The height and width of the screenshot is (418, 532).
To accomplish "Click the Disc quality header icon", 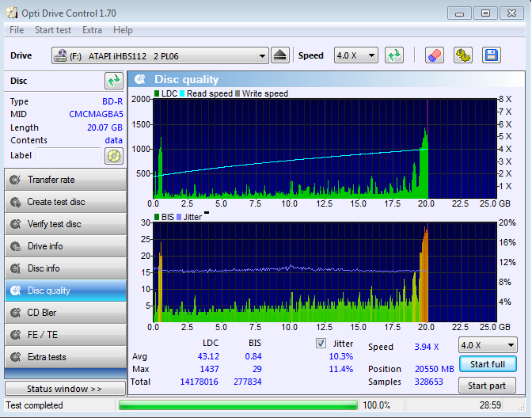I will [140, 79].
